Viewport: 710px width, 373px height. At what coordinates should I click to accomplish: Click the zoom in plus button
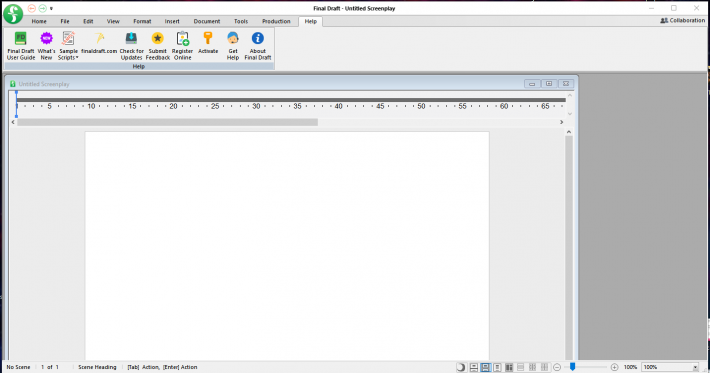click(x=614, y=367)
